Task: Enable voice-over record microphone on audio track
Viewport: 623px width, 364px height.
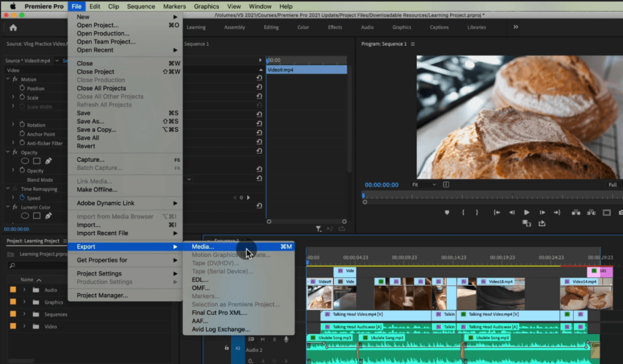Action: coord(286,340)
